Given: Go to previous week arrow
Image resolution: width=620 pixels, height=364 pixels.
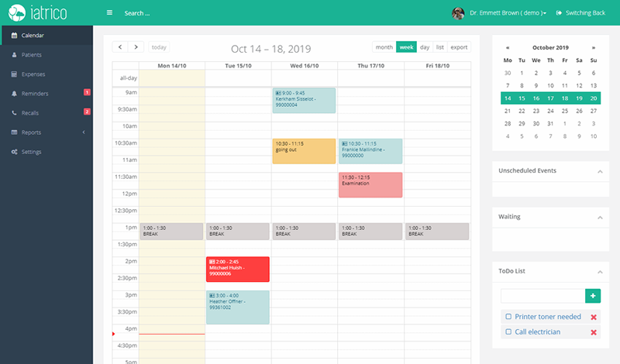Looking at the screenshot, I should coord(120,47).
